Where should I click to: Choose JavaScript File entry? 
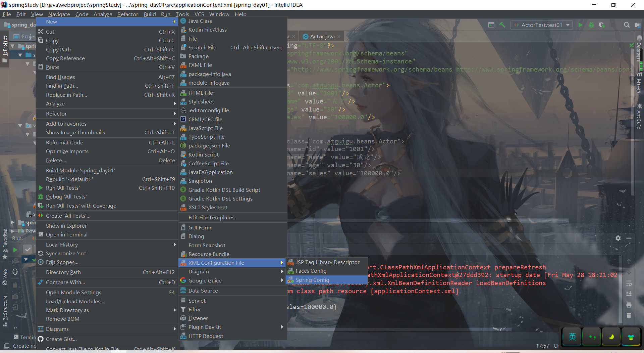coord(233,128)
